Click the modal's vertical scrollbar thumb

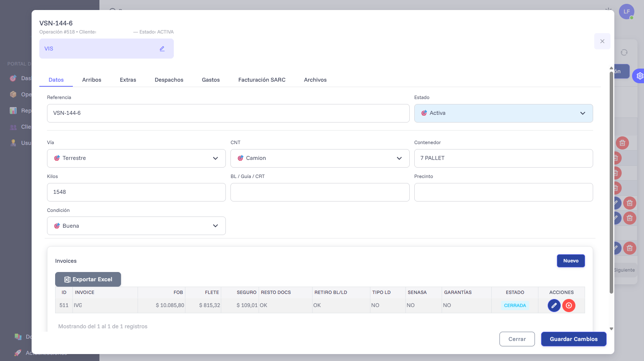[611, 182]
